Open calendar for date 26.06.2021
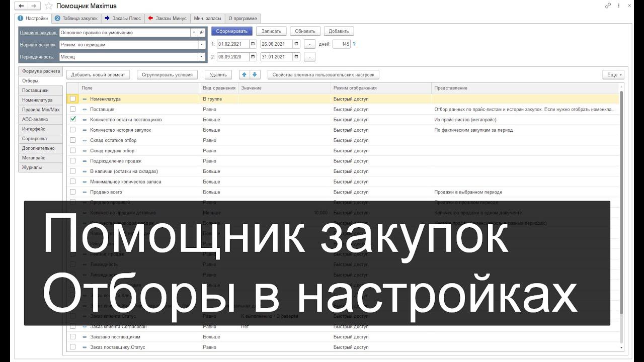This screenshot has width=644, height=362. pos(296,44)
